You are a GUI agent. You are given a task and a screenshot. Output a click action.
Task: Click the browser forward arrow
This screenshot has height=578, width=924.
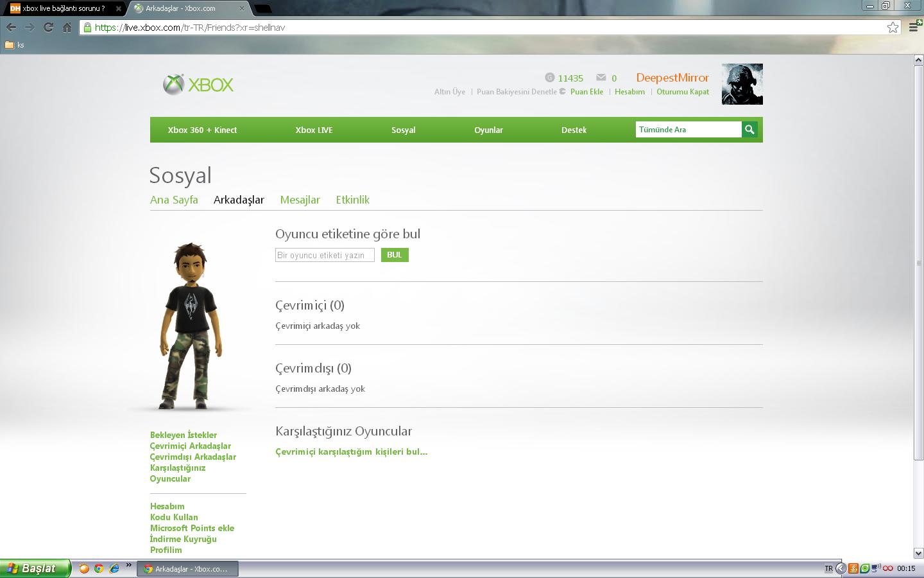[30, 27]
